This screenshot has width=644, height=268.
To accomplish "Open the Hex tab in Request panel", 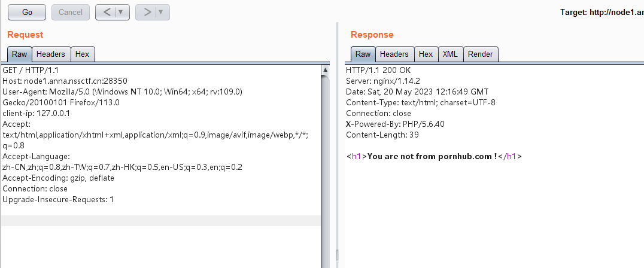I will click(83, 54).
